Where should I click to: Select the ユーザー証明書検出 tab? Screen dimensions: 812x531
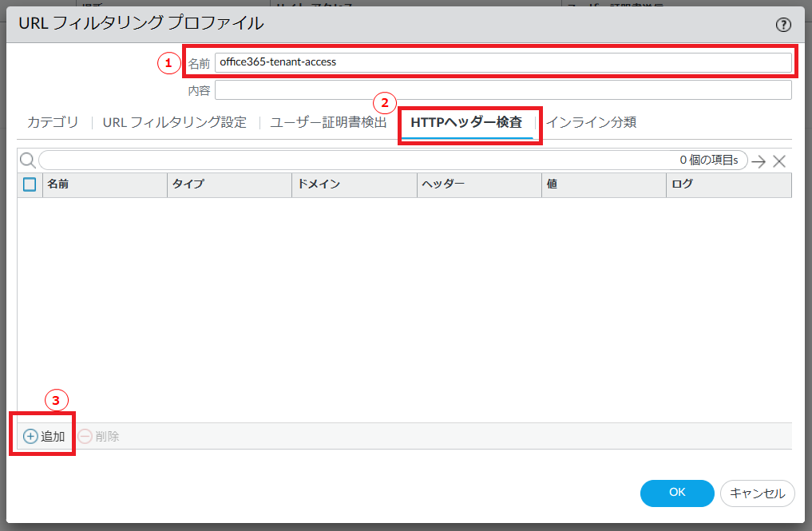[328, 122]
